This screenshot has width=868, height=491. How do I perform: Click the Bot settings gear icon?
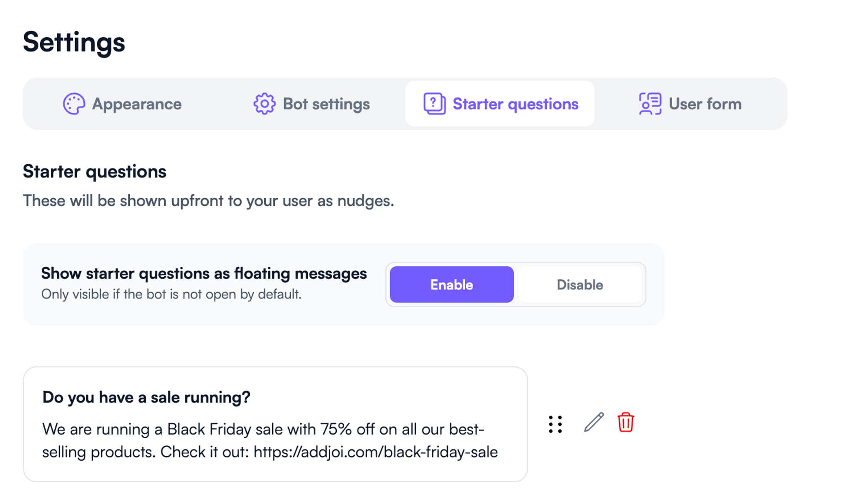click(265, 104)
